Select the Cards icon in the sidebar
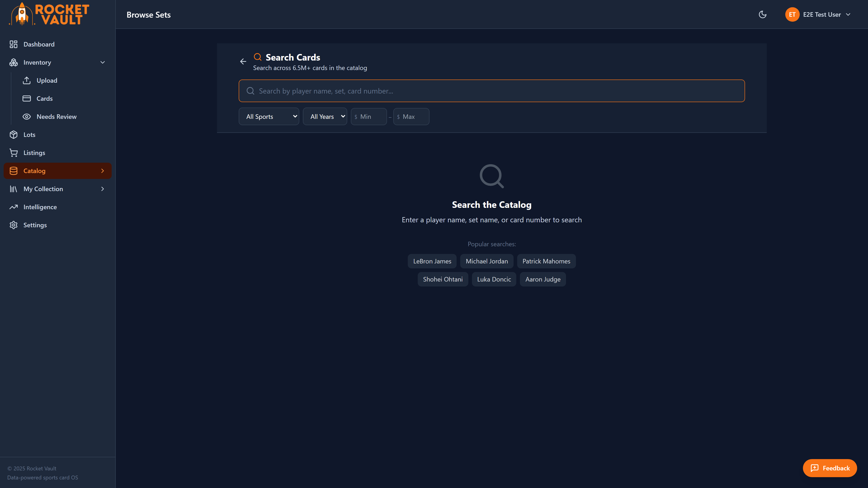The width and height of the screenshot is (868, 488). pyautogui.click(x=27, y=98)
